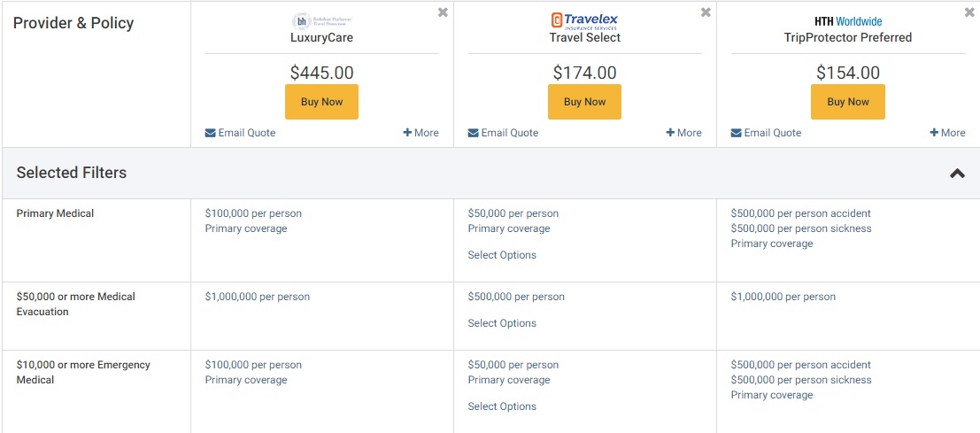Image resolution: width=980 pixels, height=433 pixels.
Task: Buy the Travel Select plan for $174.00
Action: [x=584, y=102]
